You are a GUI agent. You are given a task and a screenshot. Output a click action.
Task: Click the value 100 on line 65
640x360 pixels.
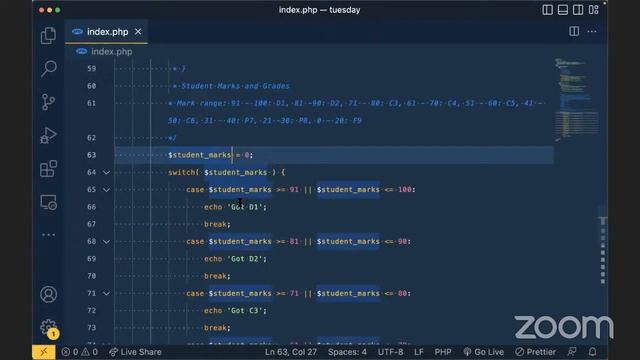click(x=404, y=189)
